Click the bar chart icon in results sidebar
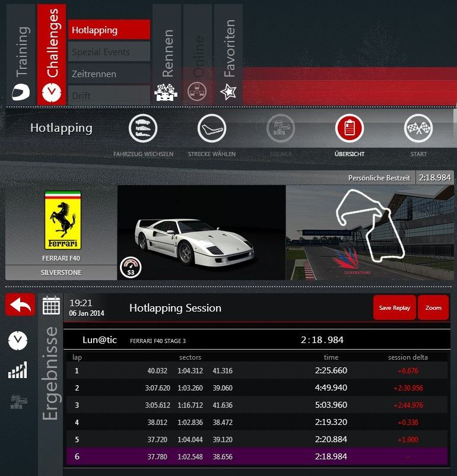The image size is (457, 476). [x=18, y=370]
